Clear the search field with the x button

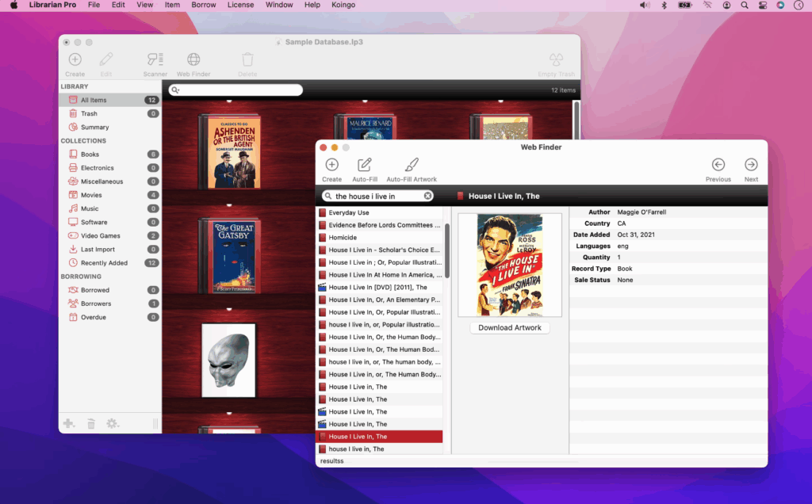pos(428,195)
